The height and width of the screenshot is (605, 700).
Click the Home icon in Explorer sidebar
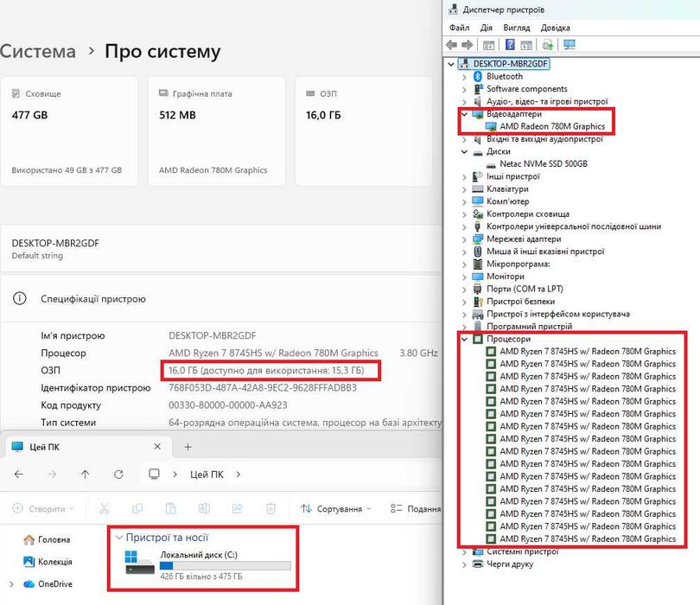coord(29,540)
